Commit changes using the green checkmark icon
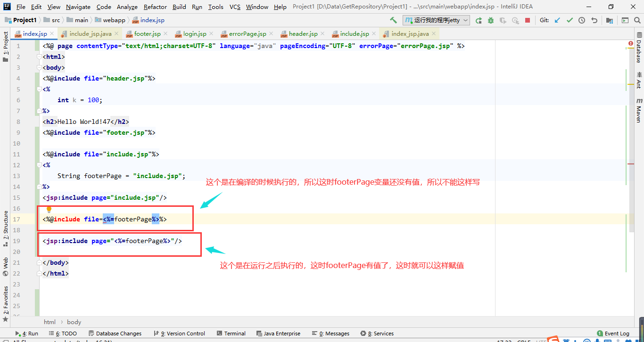Viewport: 644px width, 342px height. pyautogui.click(x=569, y=20)
